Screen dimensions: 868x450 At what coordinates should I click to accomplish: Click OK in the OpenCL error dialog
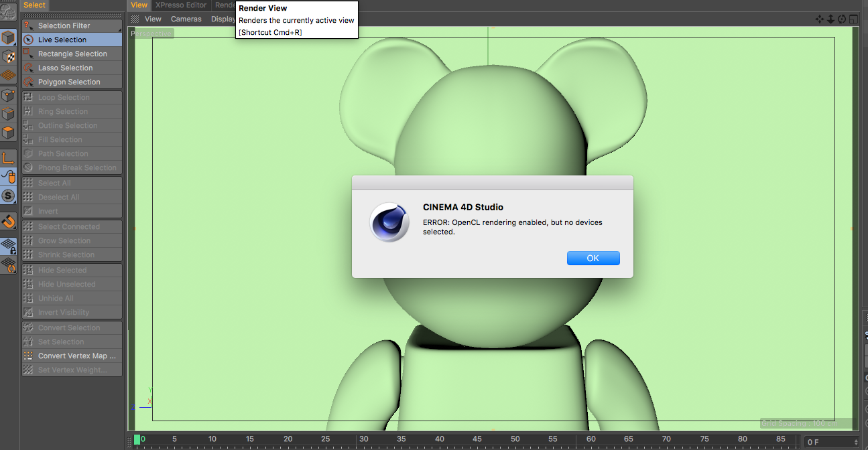pos(593,258)
